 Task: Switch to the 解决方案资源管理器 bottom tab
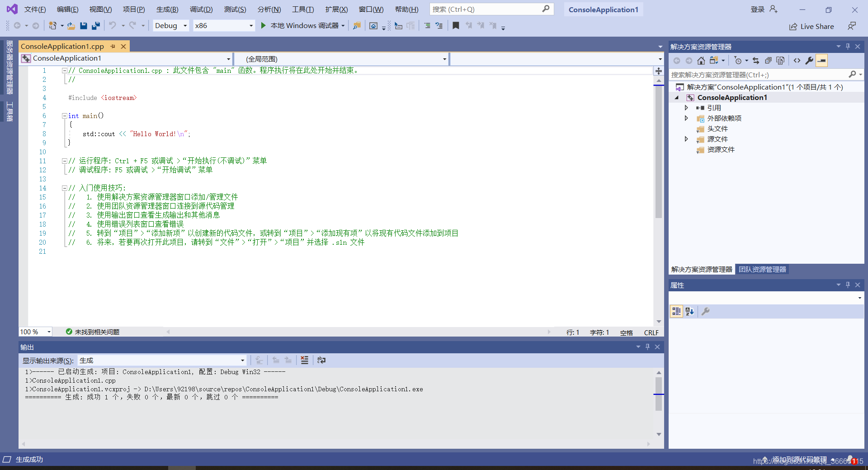(702, 269)
